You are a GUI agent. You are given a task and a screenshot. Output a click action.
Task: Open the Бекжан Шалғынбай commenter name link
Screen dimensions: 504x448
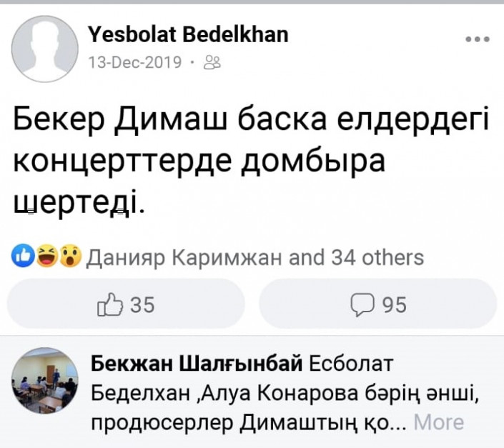pyautogui.click(x=199, y=364)
